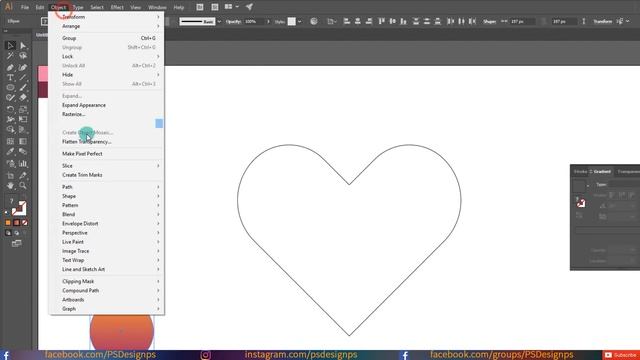Select the Shaper tool
The image size is (640, 360).
click(x=10, y=98)
